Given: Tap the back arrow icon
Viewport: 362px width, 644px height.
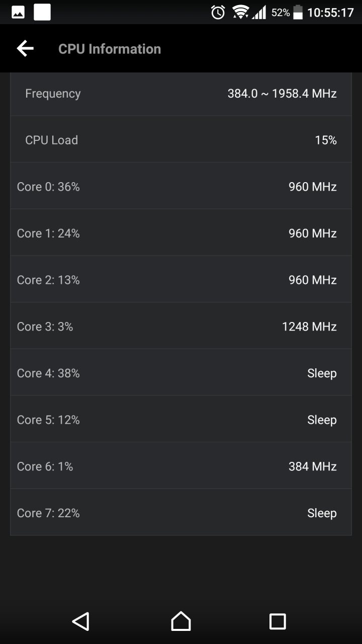Looking at the screenshot, I should 25,48.
